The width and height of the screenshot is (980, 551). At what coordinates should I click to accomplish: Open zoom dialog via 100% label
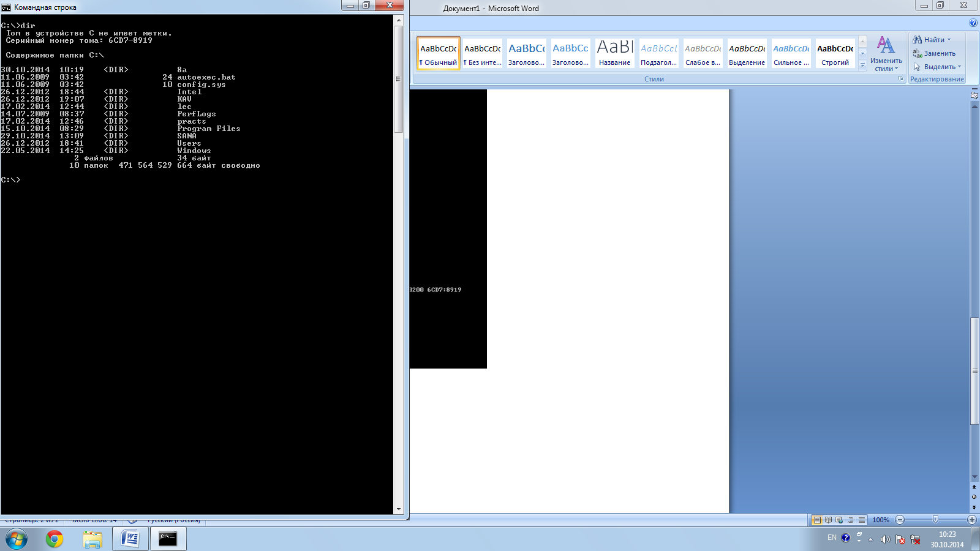pyautogui.click(x=881, y=520)
